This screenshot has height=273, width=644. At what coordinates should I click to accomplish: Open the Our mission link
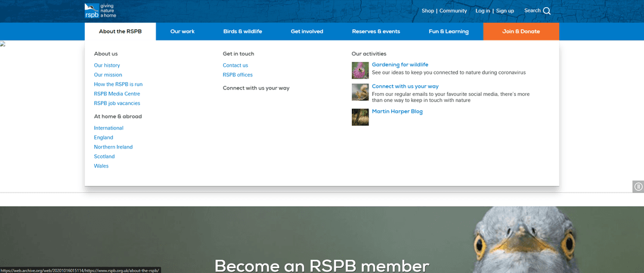108,75
